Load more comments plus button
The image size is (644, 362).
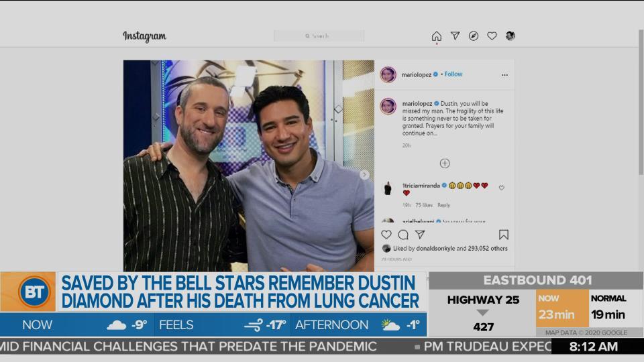pyautogui.click(x=445, y=164)
